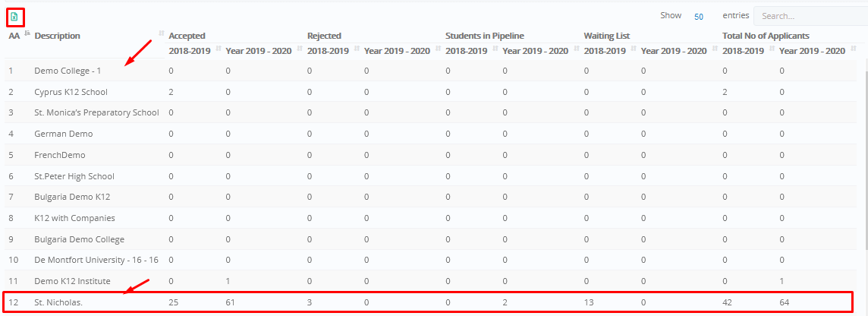Click the Description column sort arrows
Image resolution: width=868 pixels, height=316 pixels.
(162, 33)
